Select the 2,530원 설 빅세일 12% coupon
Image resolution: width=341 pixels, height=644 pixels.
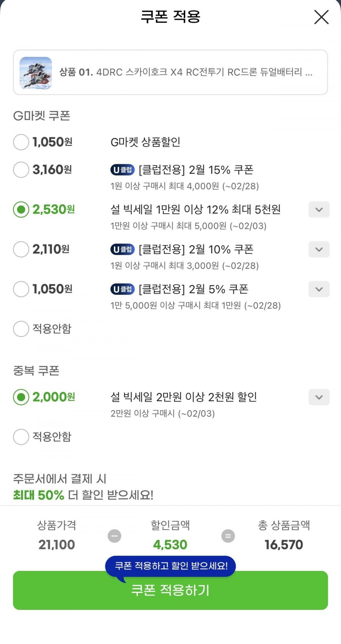point(21,210)
